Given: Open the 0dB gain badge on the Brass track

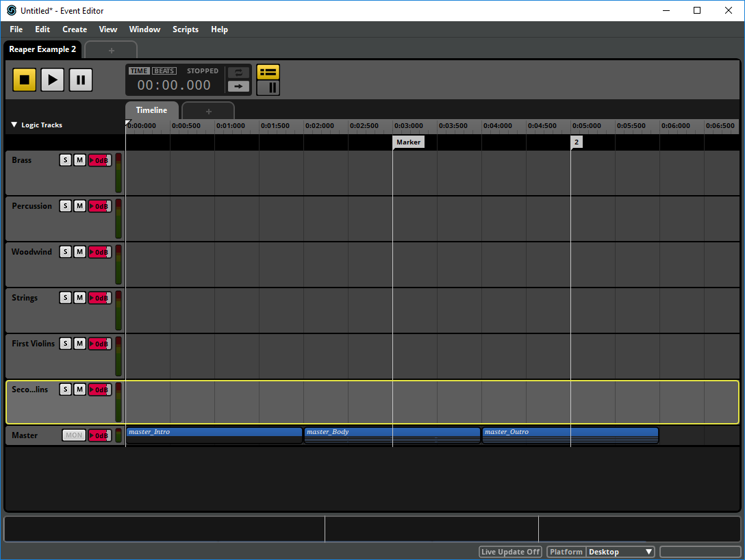Looking at the screenshot, I should (x=99, y=160).
